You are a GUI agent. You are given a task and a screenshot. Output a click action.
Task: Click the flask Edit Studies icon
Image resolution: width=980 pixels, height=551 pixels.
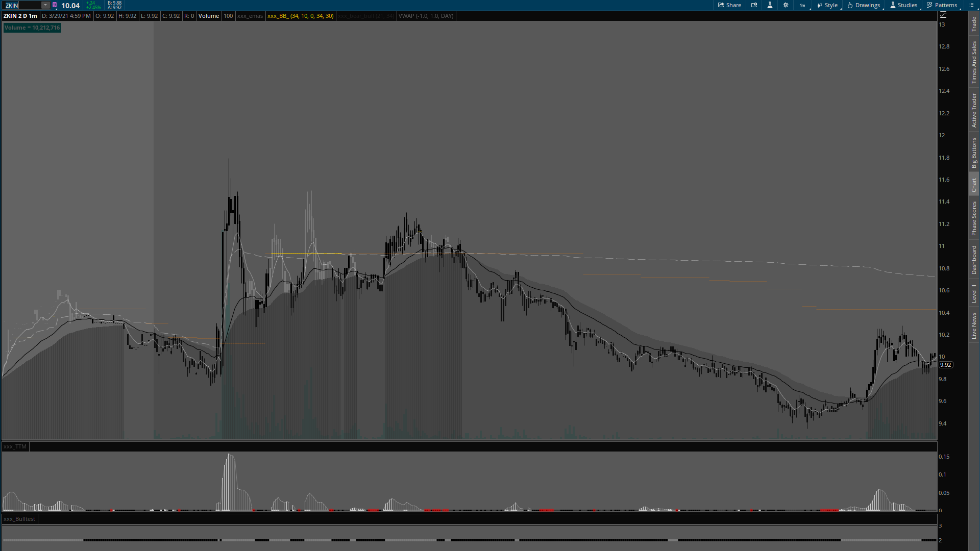tap(770, 5)
